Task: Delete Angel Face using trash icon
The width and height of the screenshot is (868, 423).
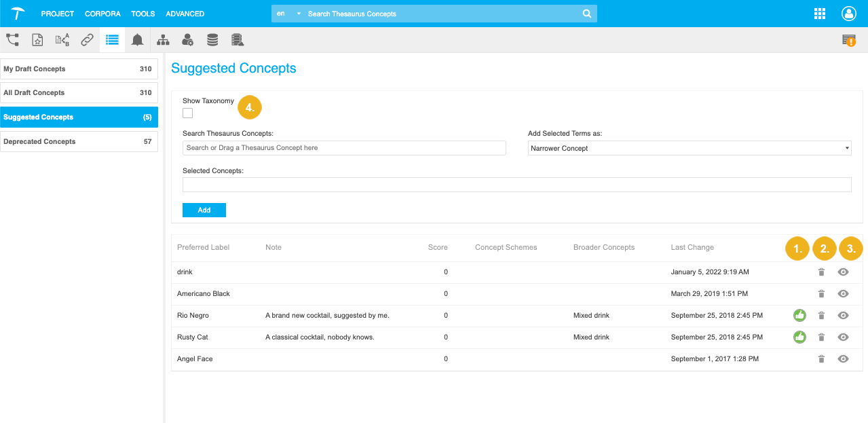Action: (x=821, y=359)
